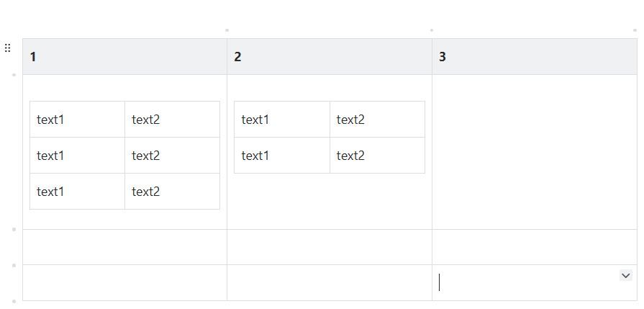
Task: Click text1 in first row of left nested table
Action: (50, 120)
